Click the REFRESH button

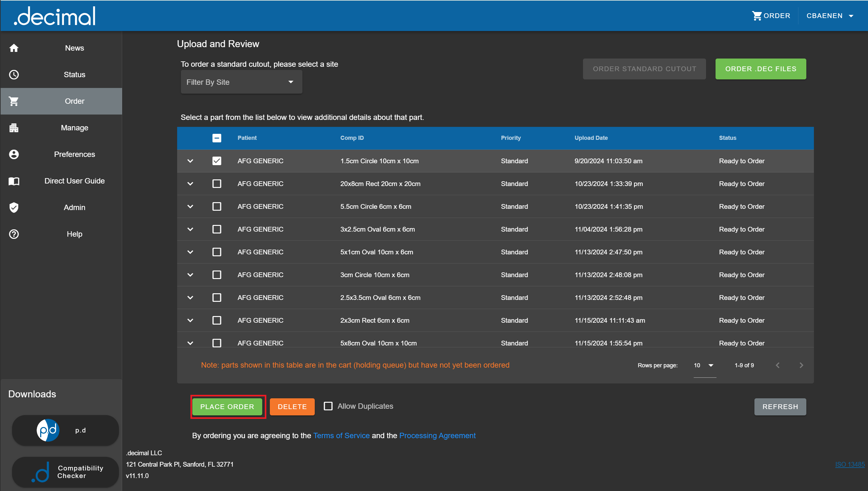(780, 407)
